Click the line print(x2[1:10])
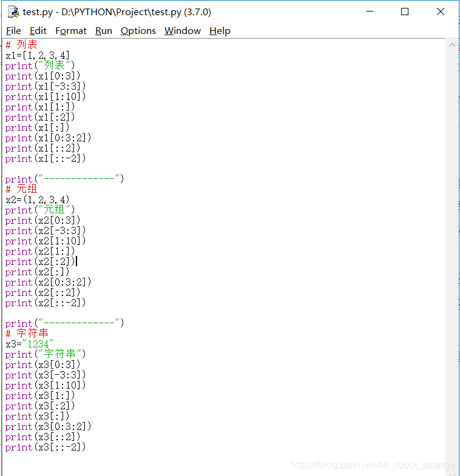This screenshot has height=476, width=460. pyautogui.click(x=46, y=241)
